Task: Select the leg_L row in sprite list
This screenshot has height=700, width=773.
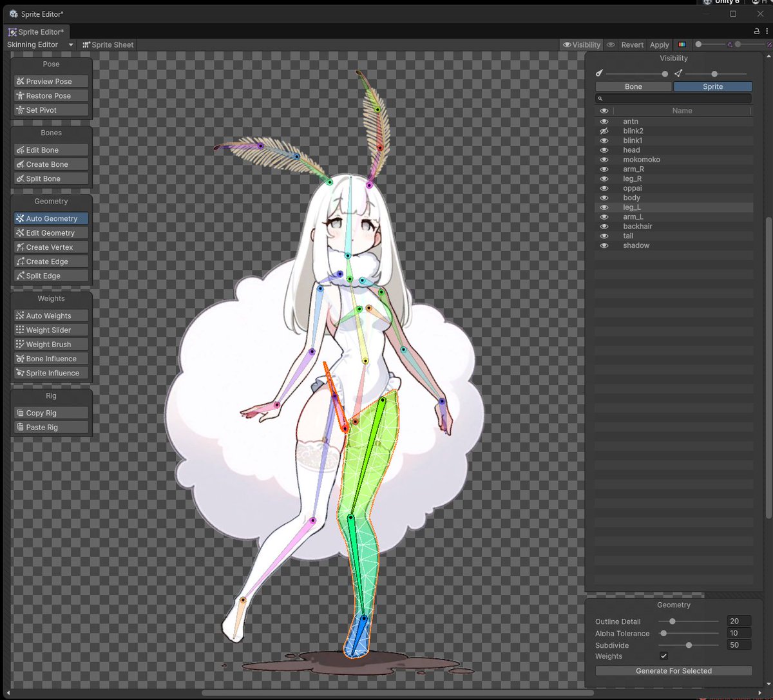Action: click(x=674, y=207)
